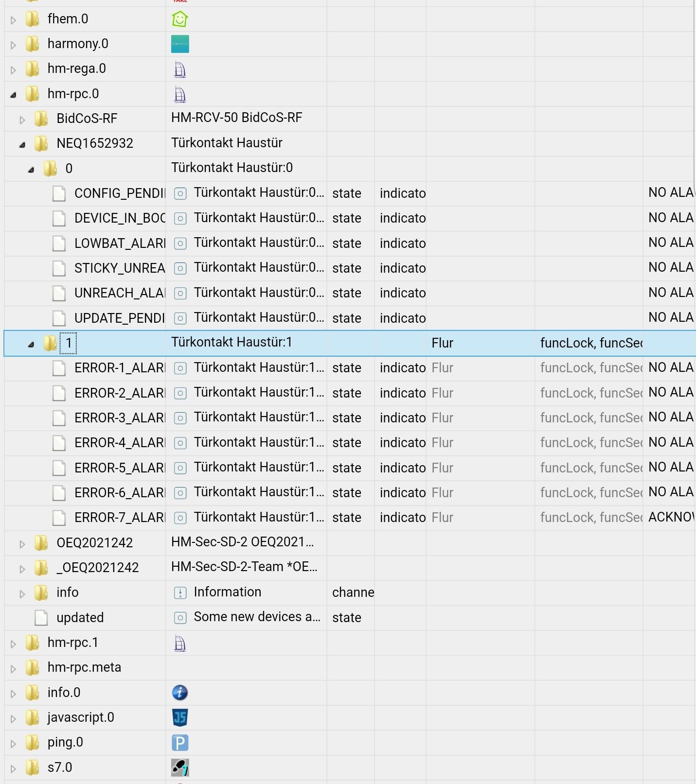Screen dimensions: 696x784
Task: Collapse channel 0 of Türkontakt Haustür
Action: coord(31,170)
